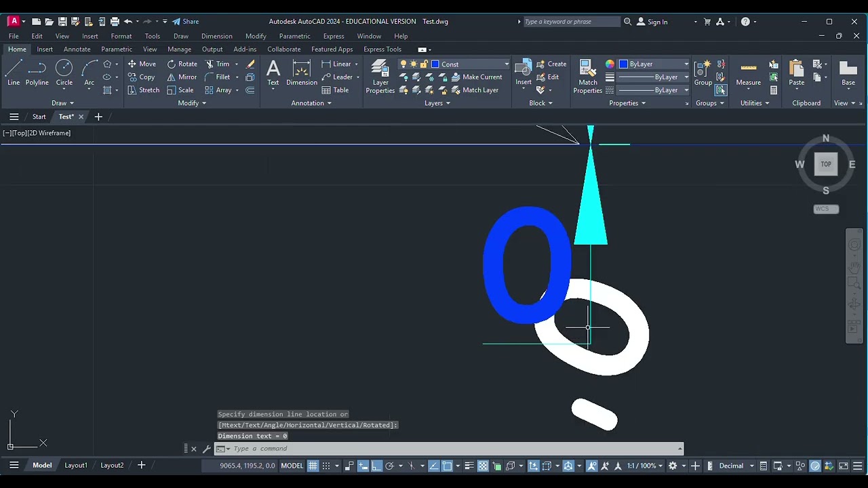Viewport: 868px width, 488px height.
Task: Switch to the Start file tab
Action: click(x=39, y=117)
